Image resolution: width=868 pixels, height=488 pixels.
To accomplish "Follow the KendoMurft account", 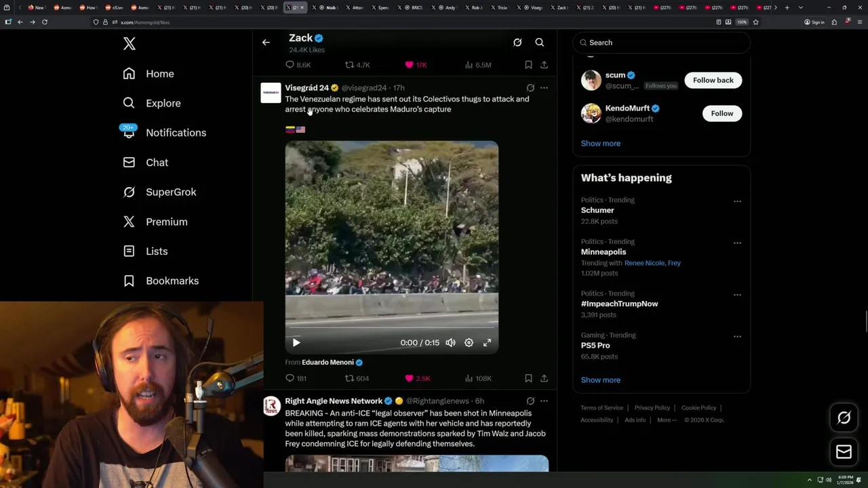I will pos(722,113).
